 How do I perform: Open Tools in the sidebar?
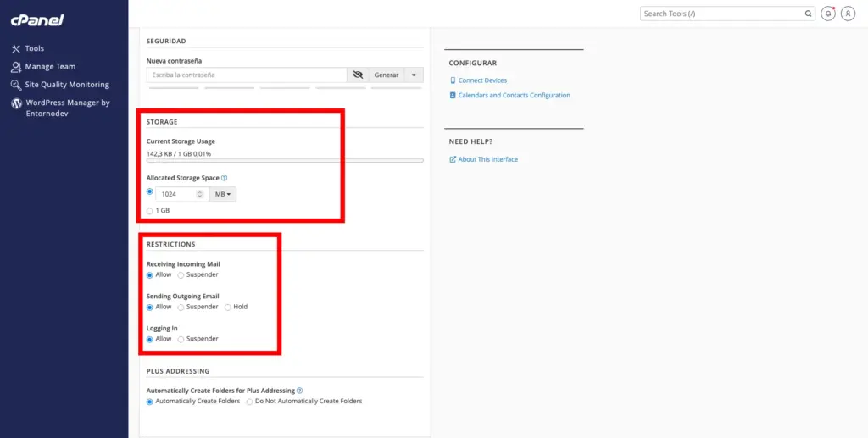34,48
